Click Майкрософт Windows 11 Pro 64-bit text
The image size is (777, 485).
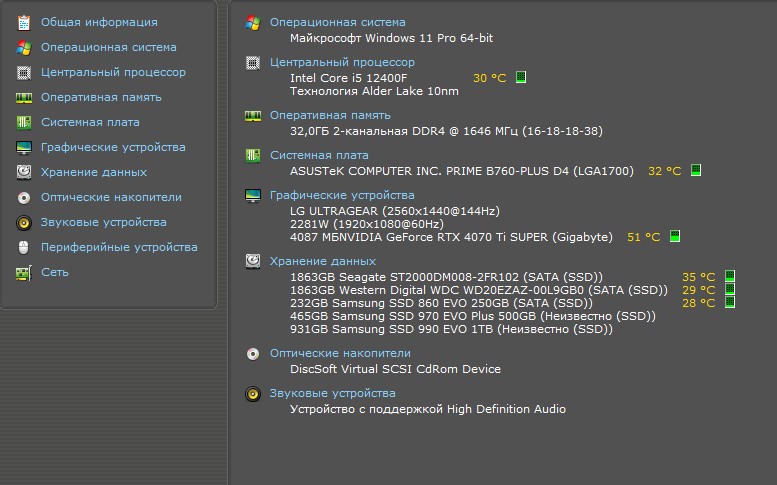pos(391,38)
